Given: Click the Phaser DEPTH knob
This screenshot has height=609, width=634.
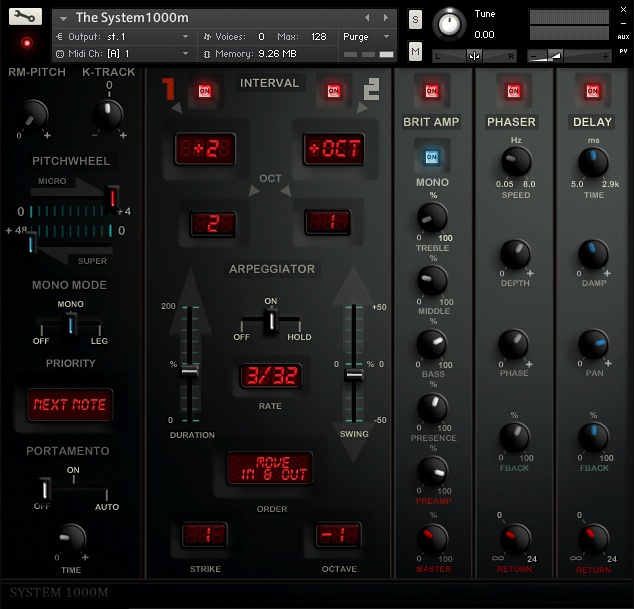Looking at the screenshot, I should 515,255.
